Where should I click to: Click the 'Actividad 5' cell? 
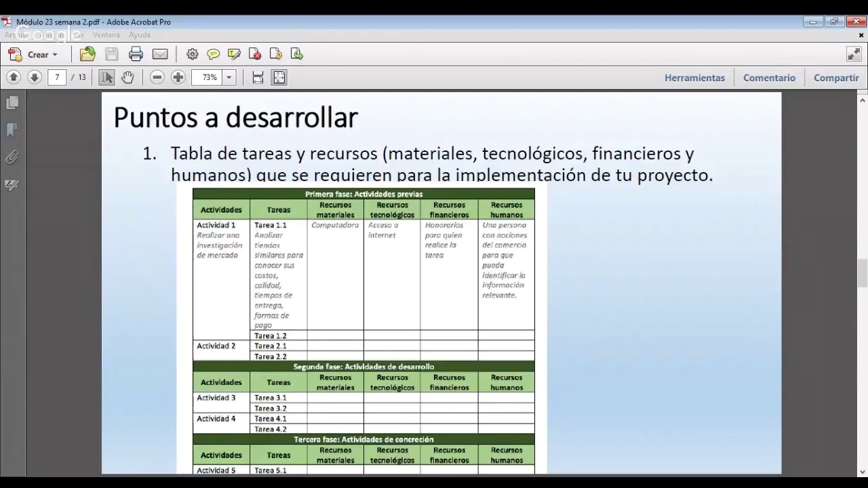(221, 470)
